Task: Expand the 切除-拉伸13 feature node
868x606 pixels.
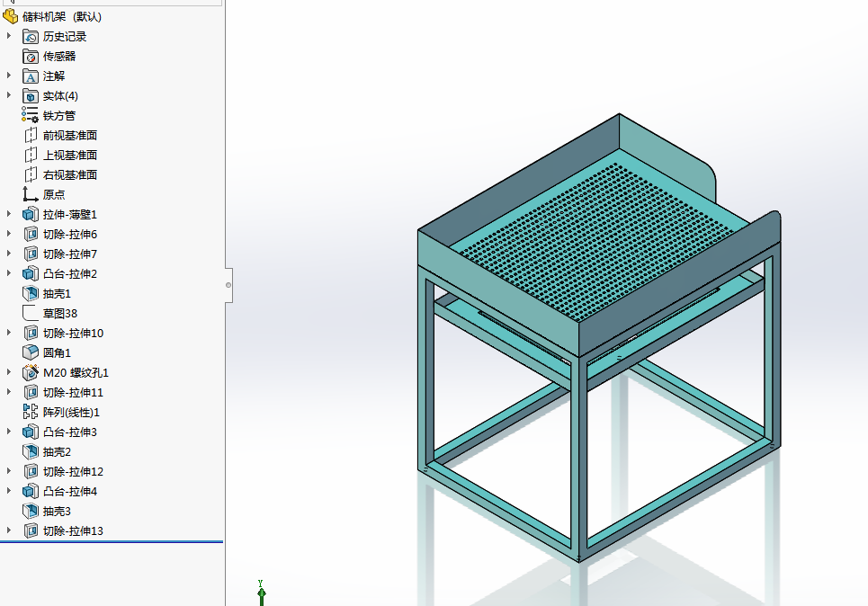Action: pyautogui.click(x=9, y=530)
